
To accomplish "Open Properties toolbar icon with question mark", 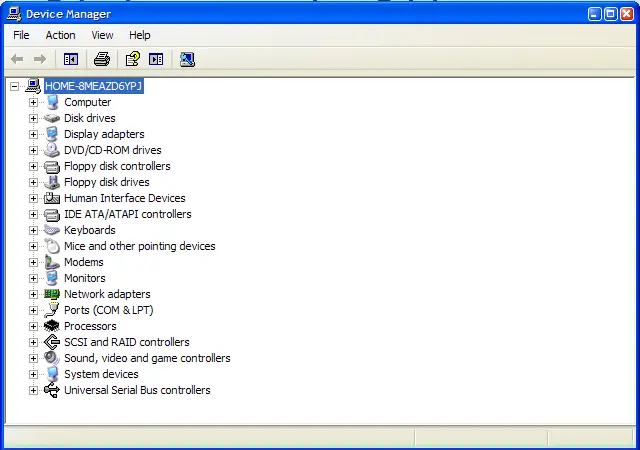I will 133,60.
